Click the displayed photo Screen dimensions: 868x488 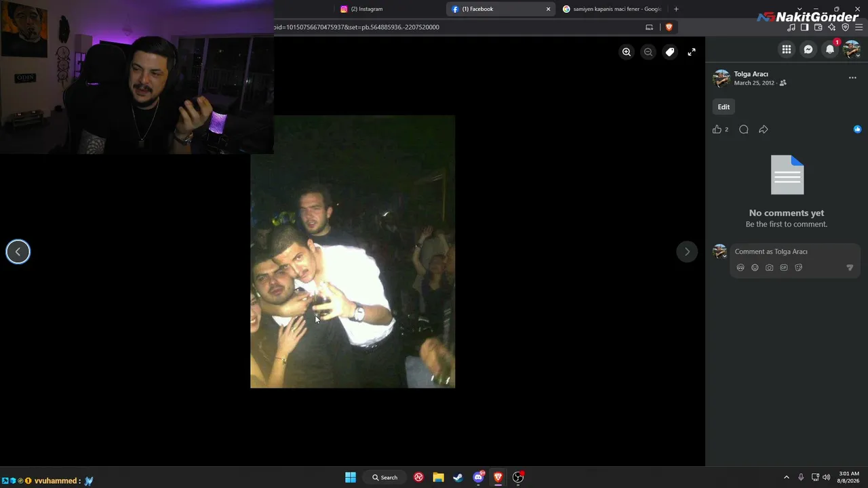(x=353, y=251)
